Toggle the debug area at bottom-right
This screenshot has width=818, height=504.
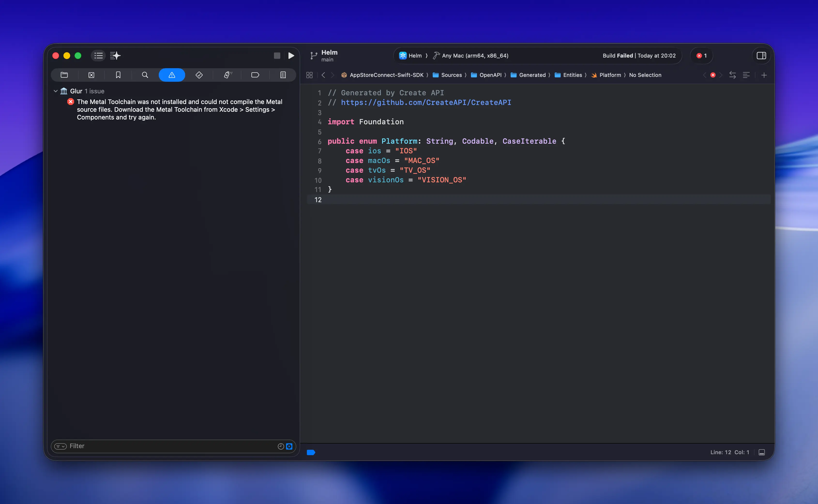762,452
